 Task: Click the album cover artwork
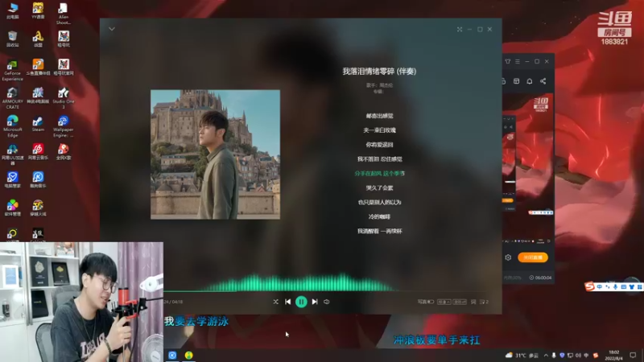click(215, 154)
